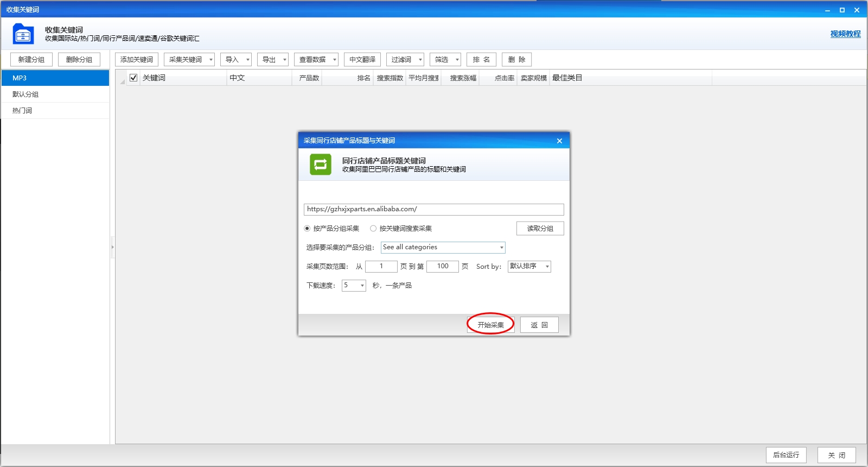
Task: Open the 筛选 dropdown
Action: (x=445, y=60)
